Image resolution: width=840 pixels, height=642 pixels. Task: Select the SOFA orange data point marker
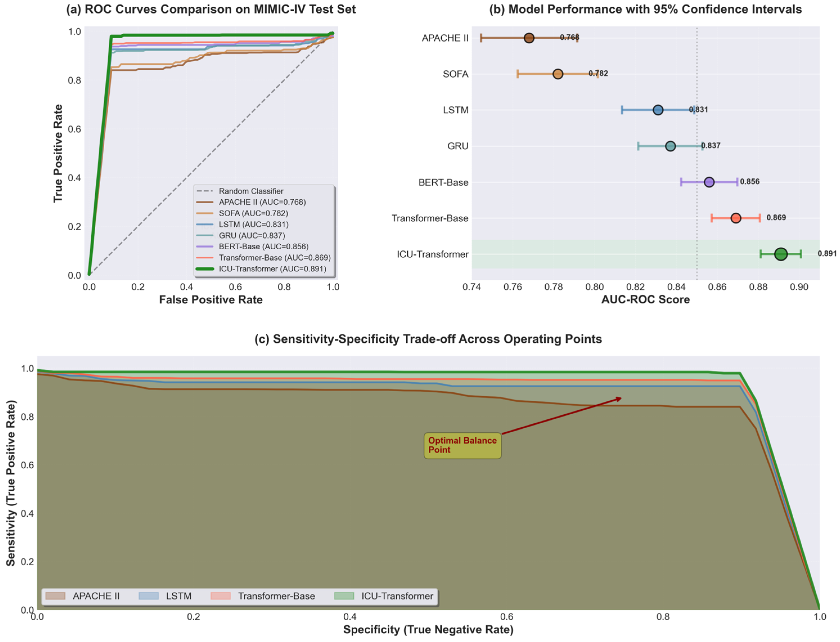[x=557, y=74]
